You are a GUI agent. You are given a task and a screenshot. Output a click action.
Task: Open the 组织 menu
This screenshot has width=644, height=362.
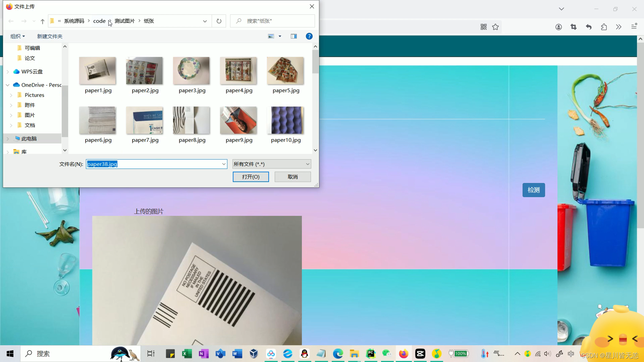point(17,36)
